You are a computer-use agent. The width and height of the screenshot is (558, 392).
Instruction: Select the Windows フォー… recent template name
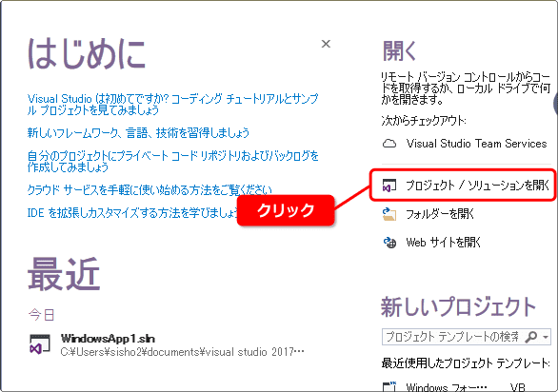coord(447,386)
